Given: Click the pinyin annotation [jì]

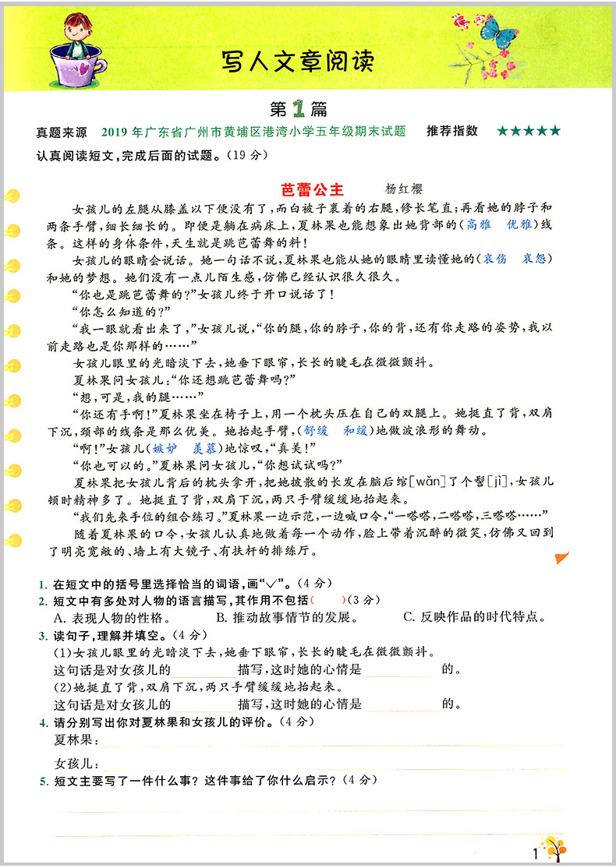Looking at the screenshot, I should (497, 482).
